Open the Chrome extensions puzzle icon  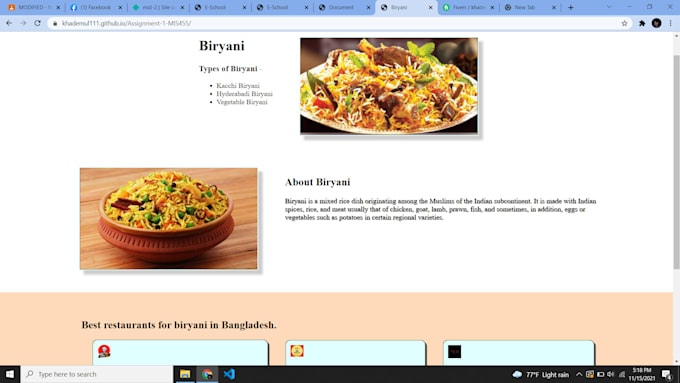pyautogui.click(x=642, y=23)
